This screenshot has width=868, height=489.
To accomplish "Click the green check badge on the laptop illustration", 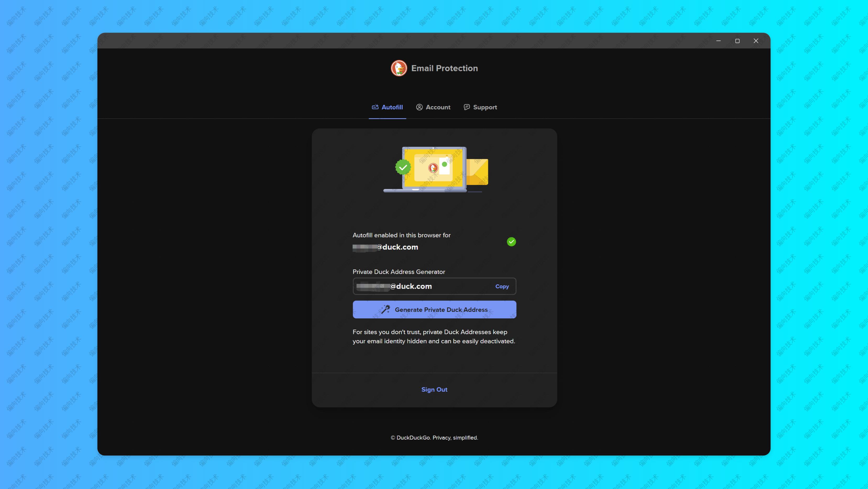I will point(403,167).
